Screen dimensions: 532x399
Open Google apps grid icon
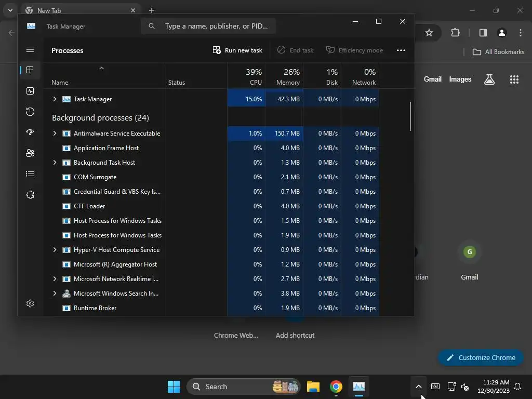point(514,79)
